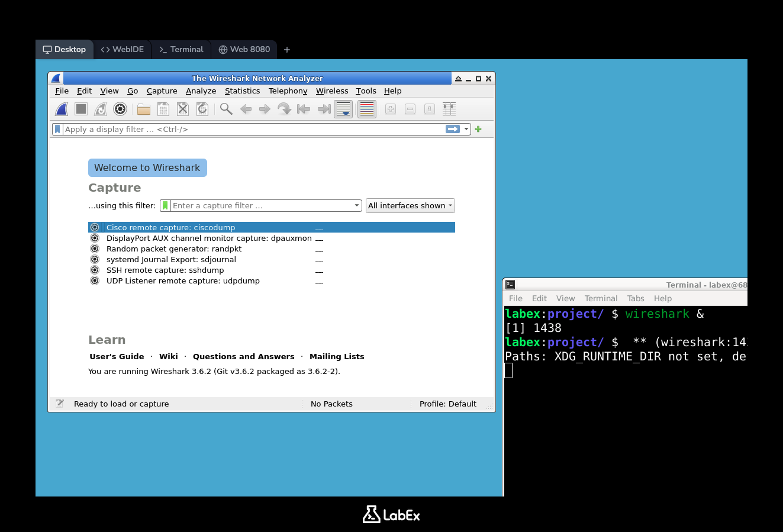783x532 pixels.
Task: Open the Wireshark User's Guide link
Action: pos(116,356)
